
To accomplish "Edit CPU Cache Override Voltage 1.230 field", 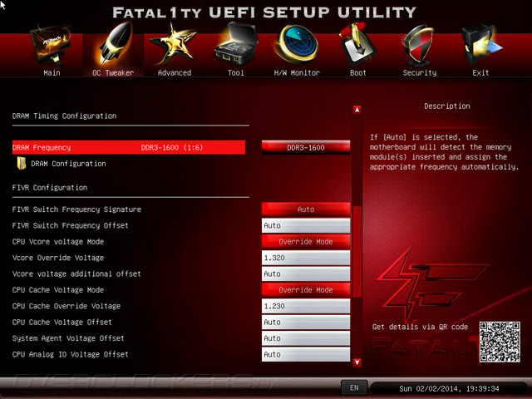I will tap(306, 306).
